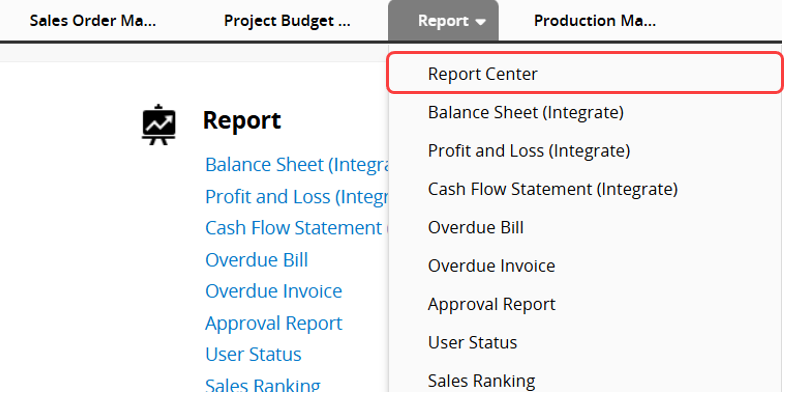The height and width of the screenshot is (416, 787).
Task: Choose Balance Sheet (Integrate) menu entry
Action: [x=525, y=112]
